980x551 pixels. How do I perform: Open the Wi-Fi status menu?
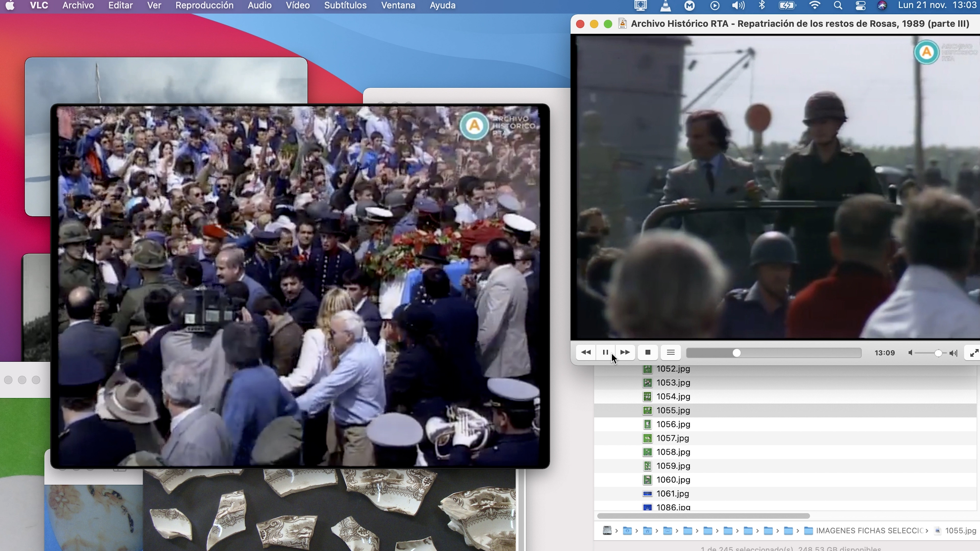click(x=815, y=5)
